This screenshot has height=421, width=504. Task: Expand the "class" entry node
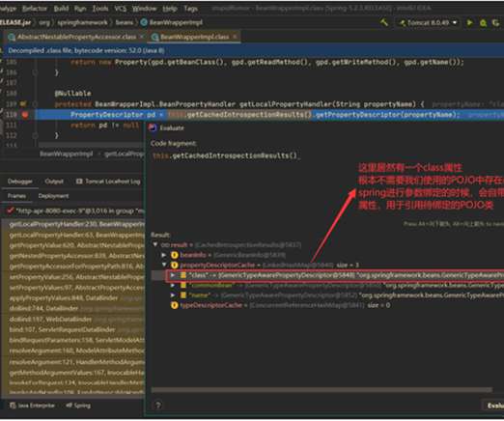pos(173,275)
